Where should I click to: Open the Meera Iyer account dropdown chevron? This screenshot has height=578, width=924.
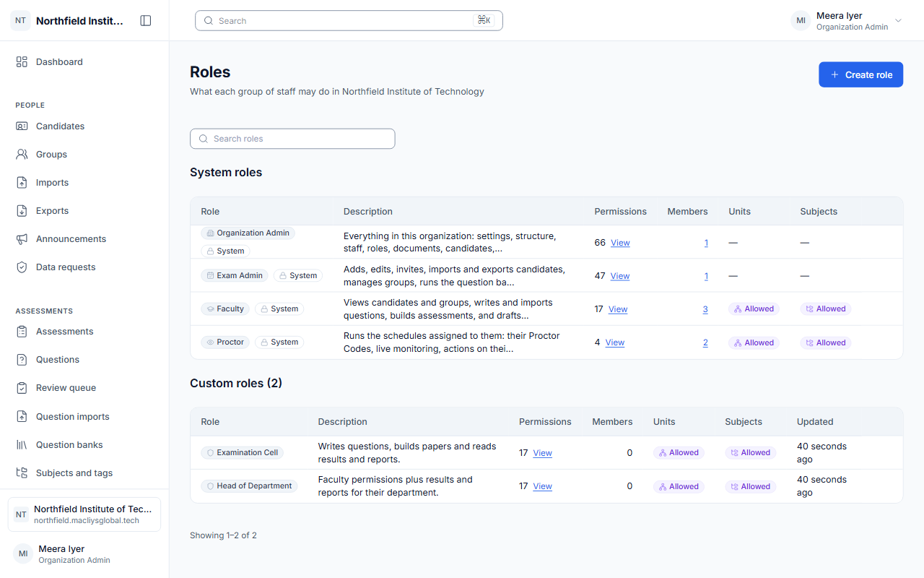point(899,21)
